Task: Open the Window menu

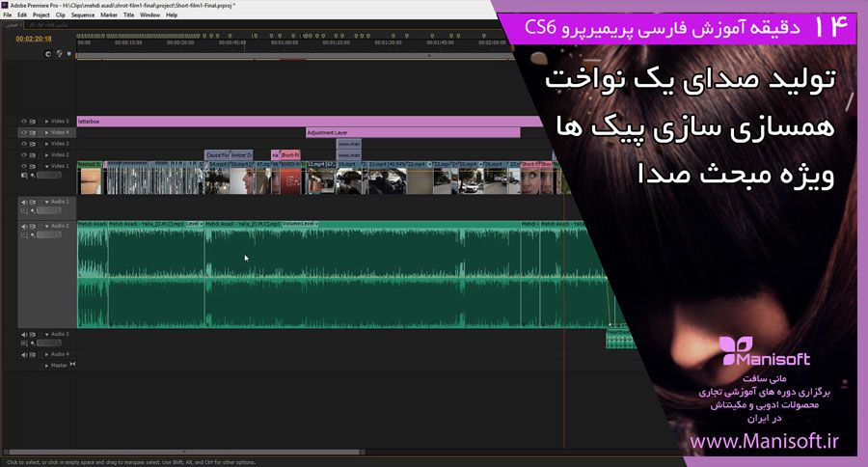Action: (150, 15)
